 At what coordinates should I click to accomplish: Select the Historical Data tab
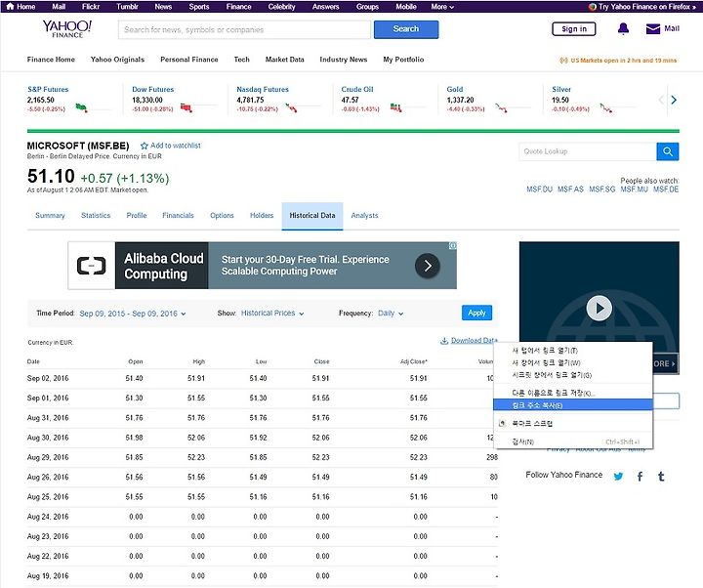(312, 216)
